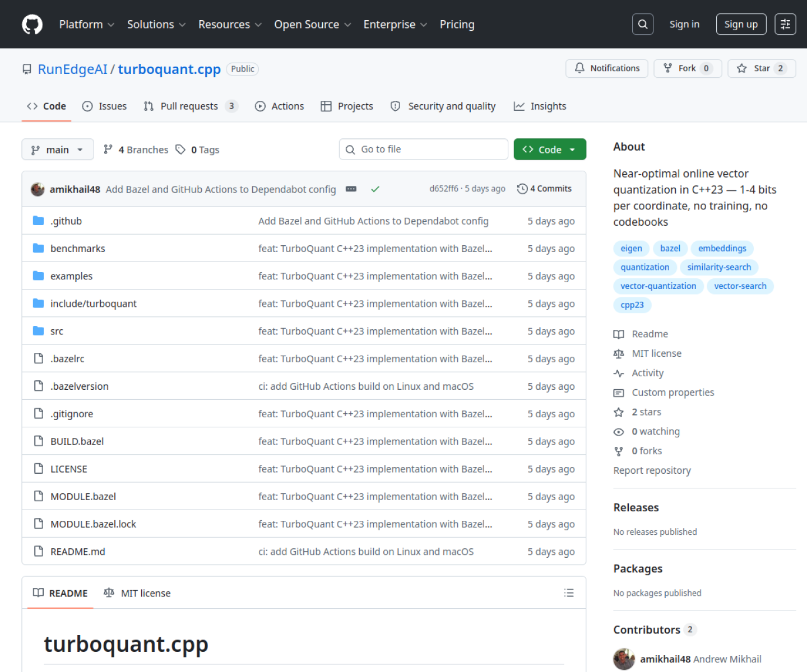This screenshot has height=672, width=807.
Task: Click the vector-quantization topic tag
Action: [x=658, y=286]
